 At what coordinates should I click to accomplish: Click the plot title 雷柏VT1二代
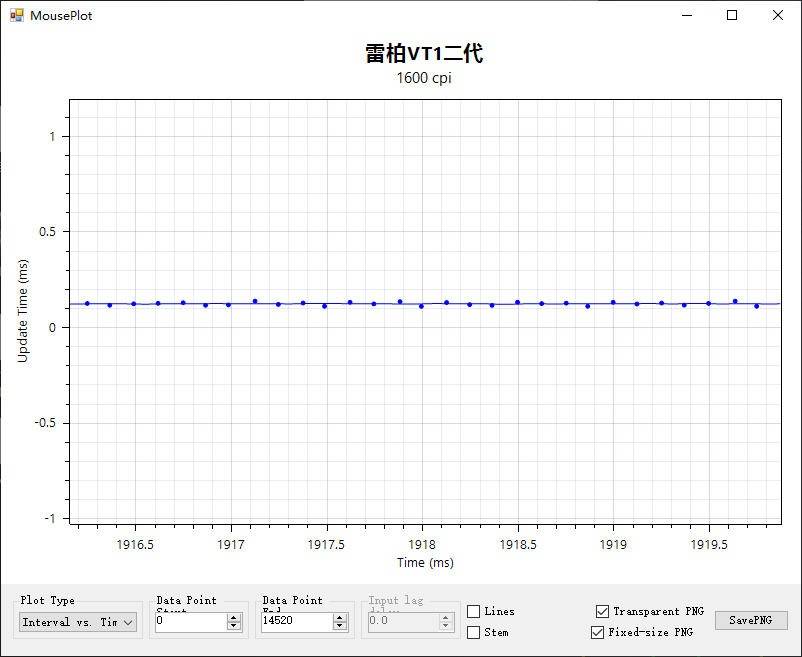[424, 54]
